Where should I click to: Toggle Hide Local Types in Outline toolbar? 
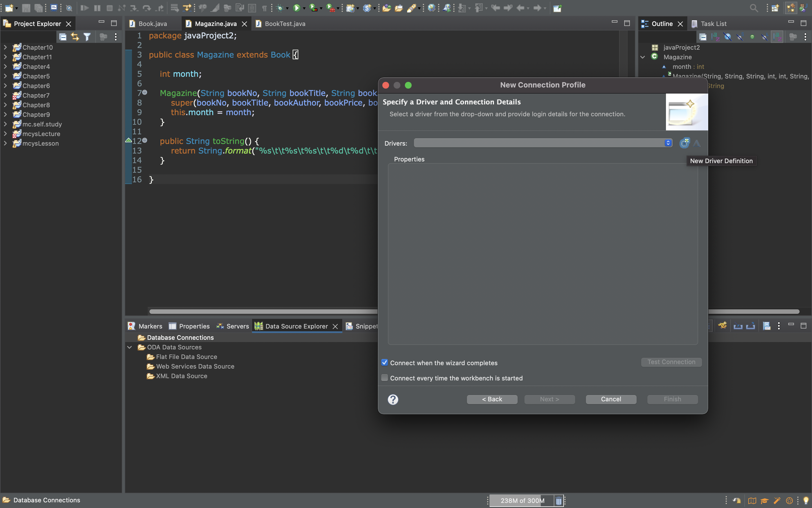[x=764, y=37]
